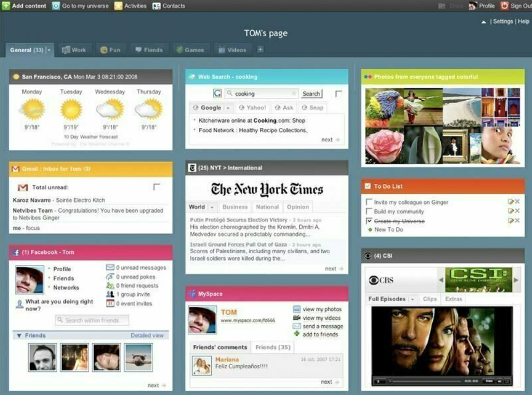Click the MySpace icon in widget header

(x=192, y=294)
